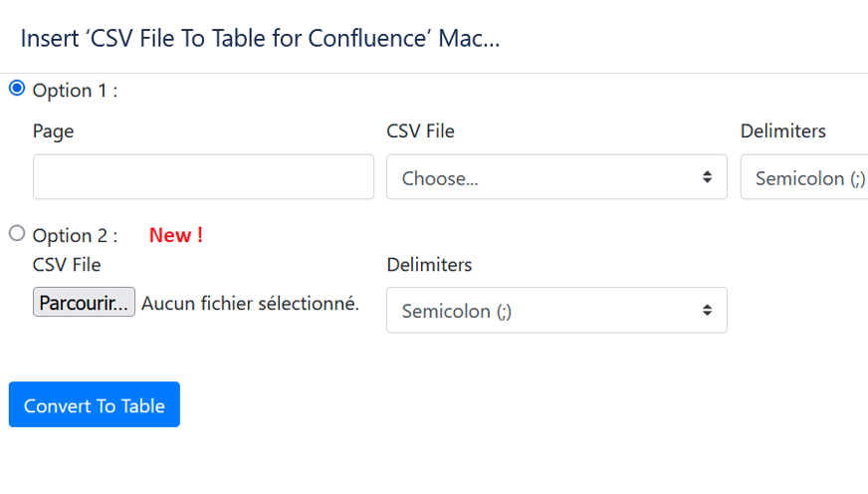This screenshot has width=868, height=494.
Task: Select the Option 2 radio button
Action: point(16,234)
